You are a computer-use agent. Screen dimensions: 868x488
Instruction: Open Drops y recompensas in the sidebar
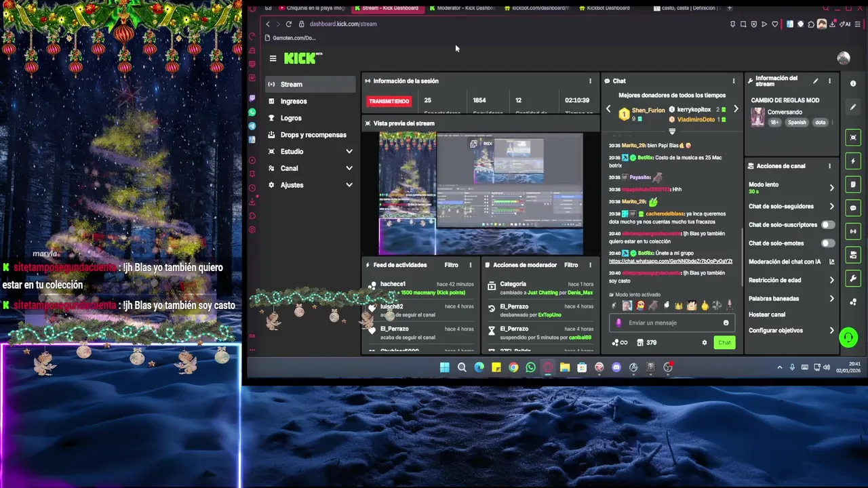tap(310, 135)
